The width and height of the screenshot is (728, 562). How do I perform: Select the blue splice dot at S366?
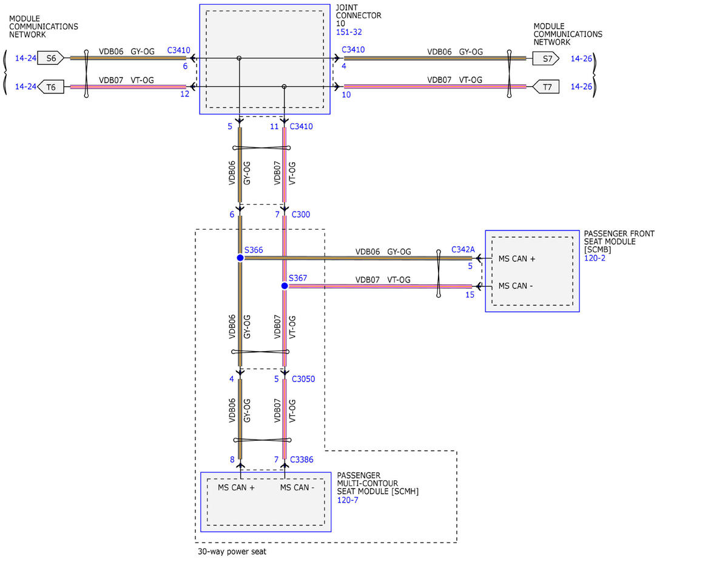240,258
